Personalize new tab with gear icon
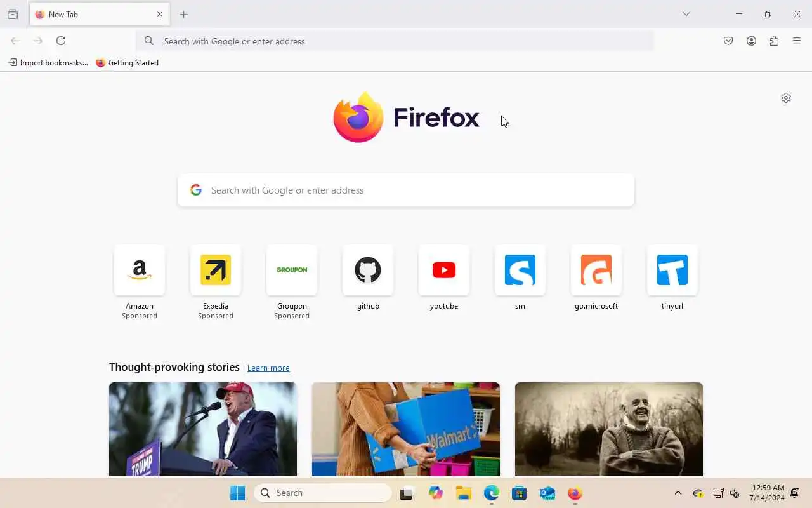Viewport: 812px width, 508px height. pos(786,98)
